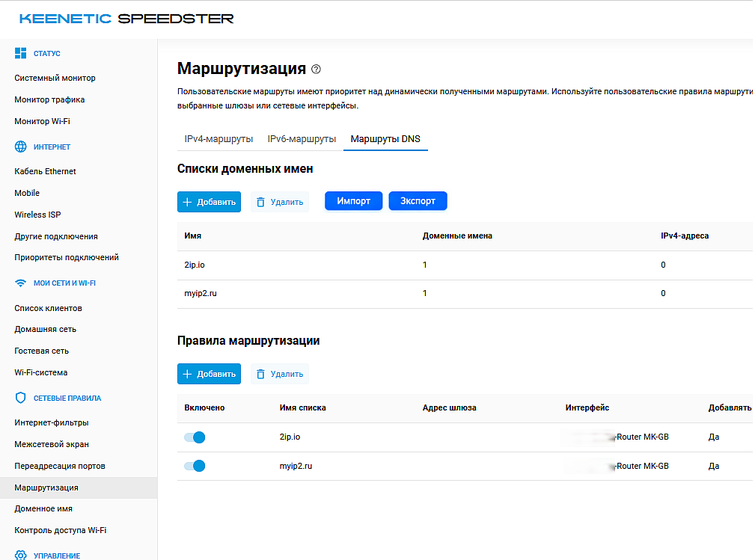Click the Keenetic Speedster logo
Image resolution: width=755 pixels, height=560 pixels.
tap(126, 19)
